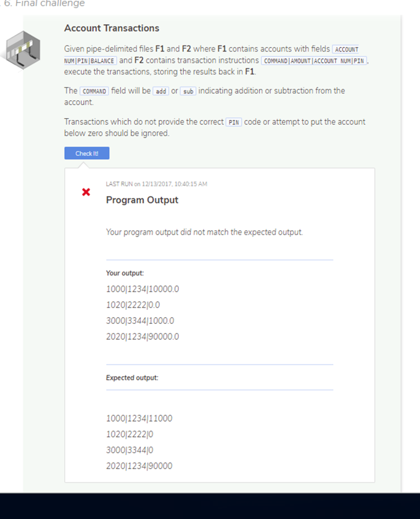The width and height of the screenshot is (420, 519).
Task: Click output line 1000|1234|10000.0
Action: [142, 289]
